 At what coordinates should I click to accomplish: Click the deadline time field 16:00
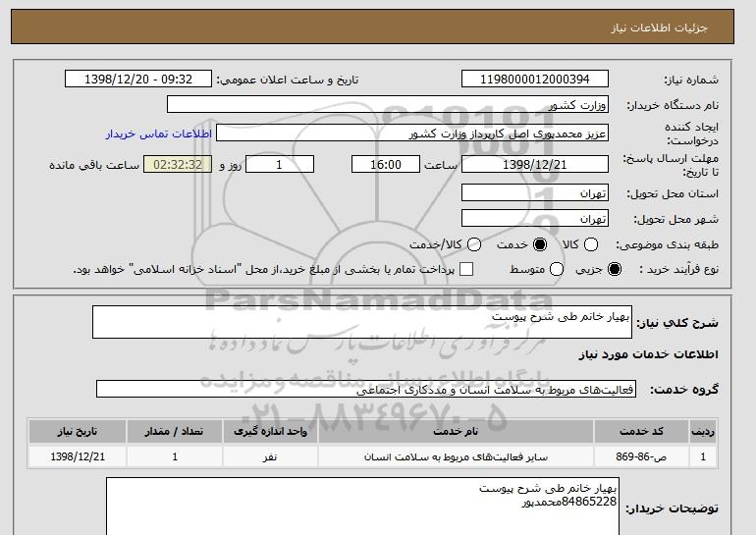click(386, 164)
